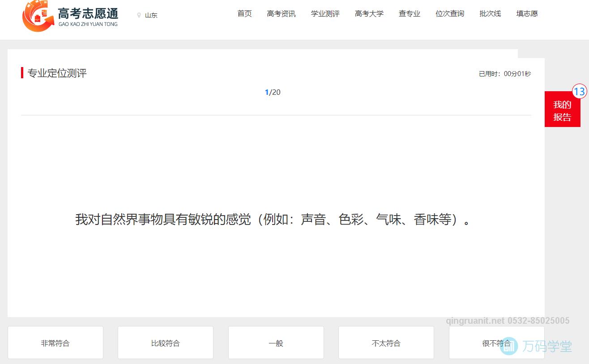Click the question progress indicator 1/20

273,92
